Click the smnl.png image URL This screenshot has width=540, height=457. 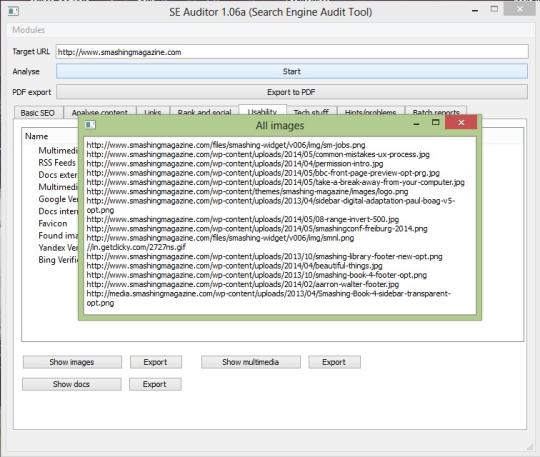[x=220, y=238]
